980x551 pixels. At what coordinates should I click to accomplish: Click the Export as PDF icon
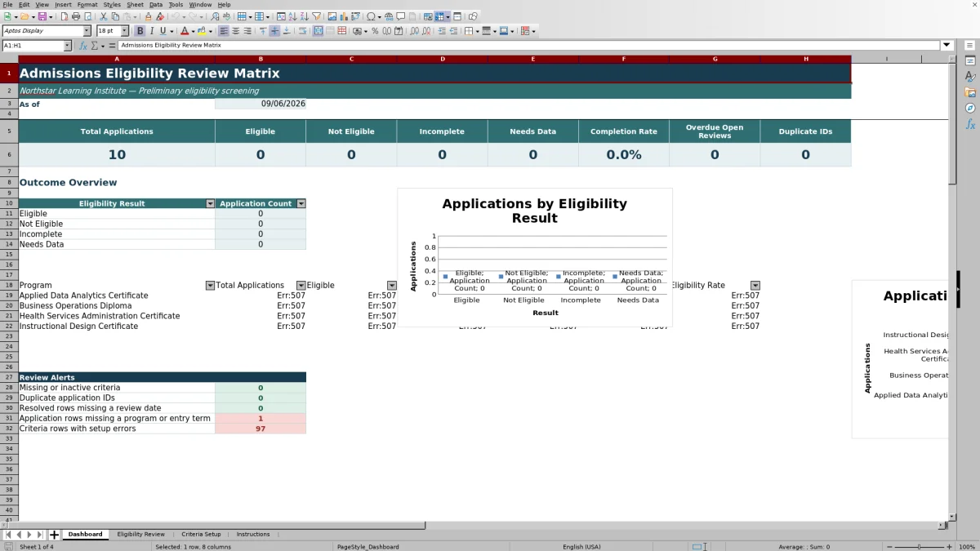tap(64, 16)
